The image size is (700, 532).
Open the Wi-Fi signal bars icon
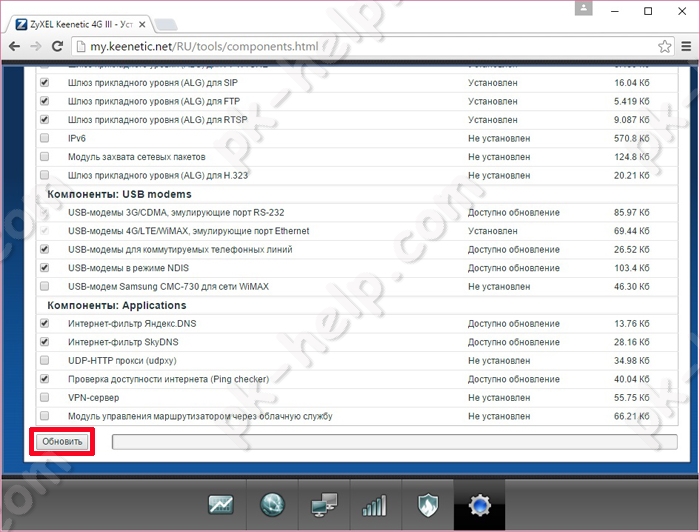click(x=374, y=505)
